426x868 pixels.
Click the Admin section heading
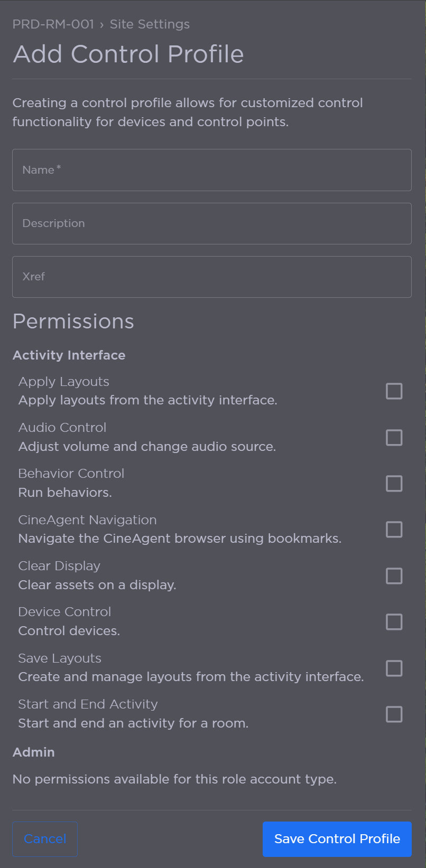coord(33,752)
